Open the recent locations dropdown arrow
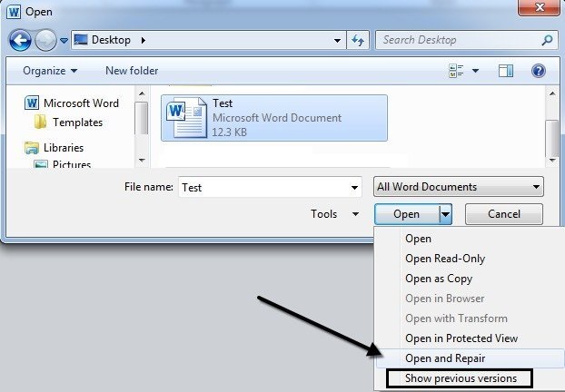 point(64,41)
